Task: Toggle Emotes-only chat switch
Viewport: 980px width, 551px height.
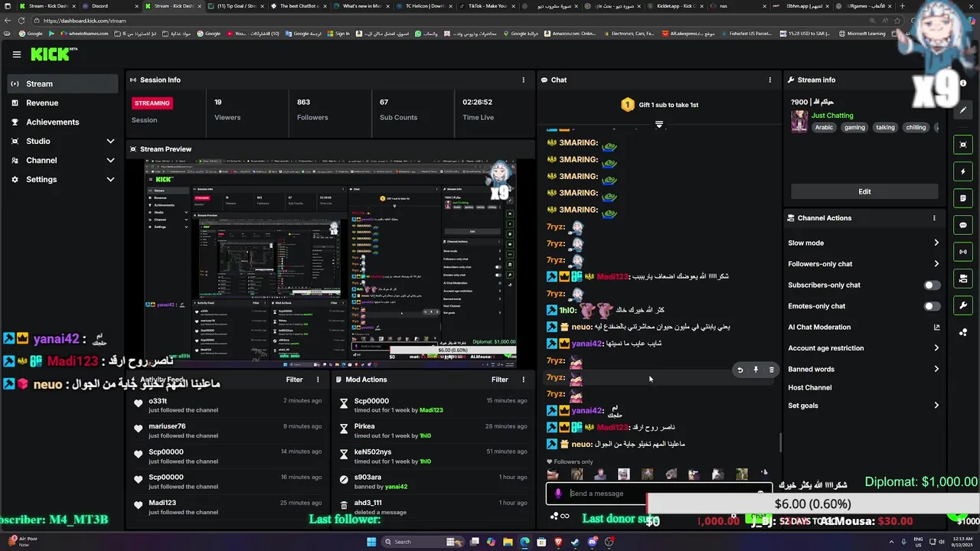Action: (x=931, y=306)
